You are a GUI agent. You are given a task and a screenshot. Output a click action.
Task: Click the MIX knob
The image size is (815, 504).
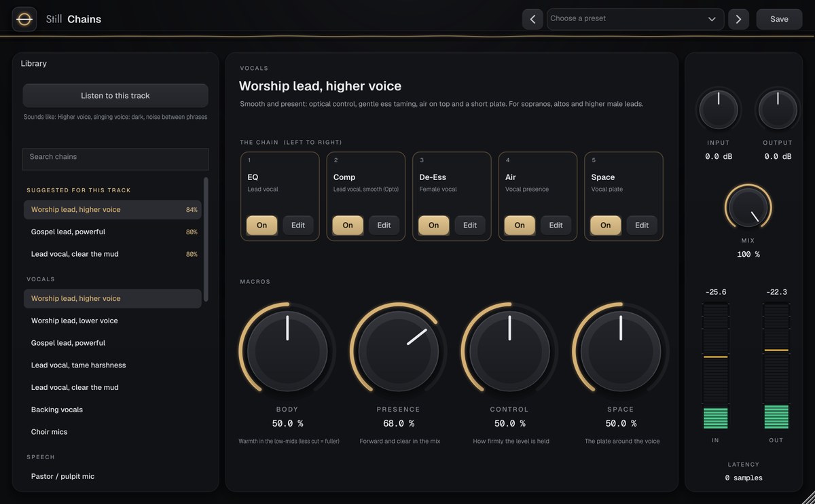coord(748,207)
